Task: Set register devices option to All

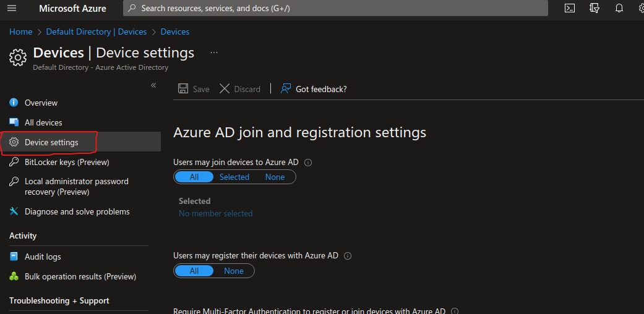Action: pyautogui.click(x=194, y=271)
